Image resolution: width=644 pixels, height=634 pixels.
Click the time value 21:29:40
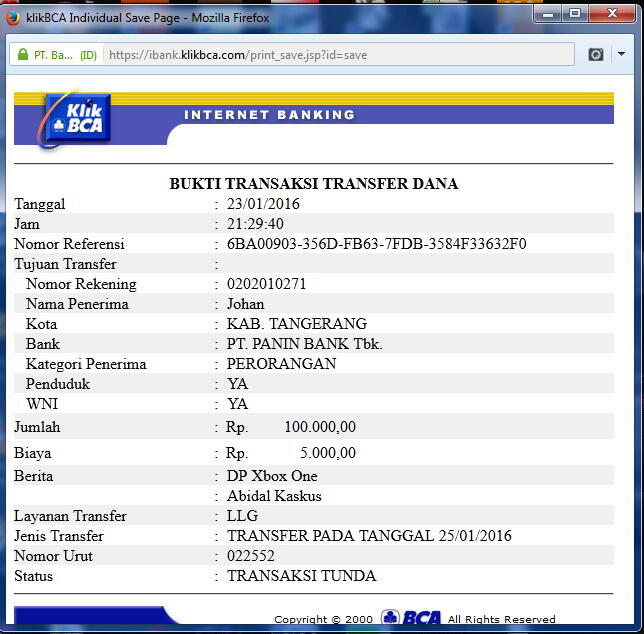coord(255,224)
